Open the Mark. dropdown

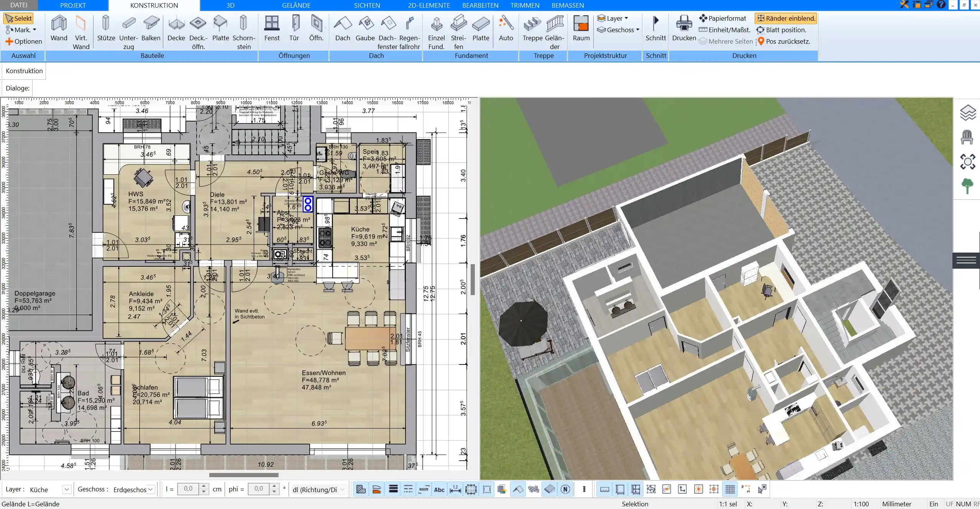pyautogui.click(x=21, y=30)
